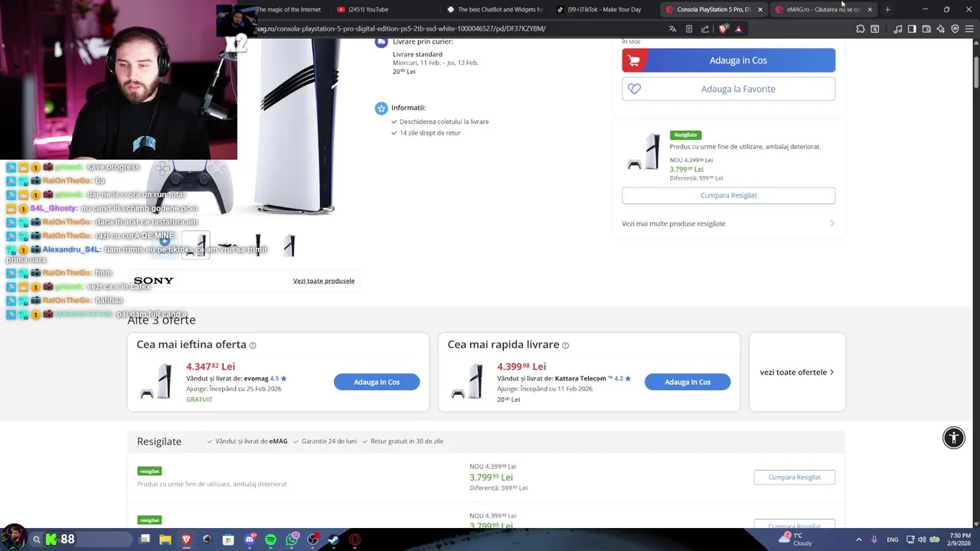Open Brave browser icon in taskbar
Viewport: 980px width, 551px height.
coord(186,540)
